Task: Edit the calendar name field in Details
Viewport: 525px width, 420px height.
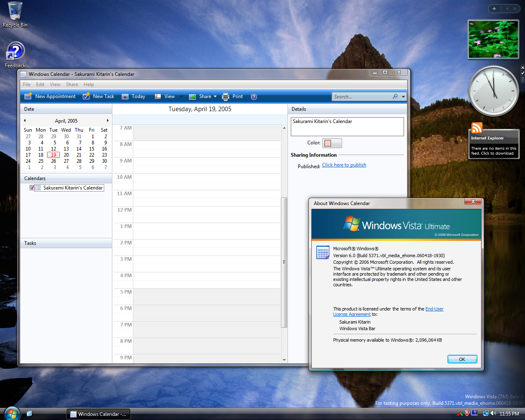Action: (x=347, y=127)
